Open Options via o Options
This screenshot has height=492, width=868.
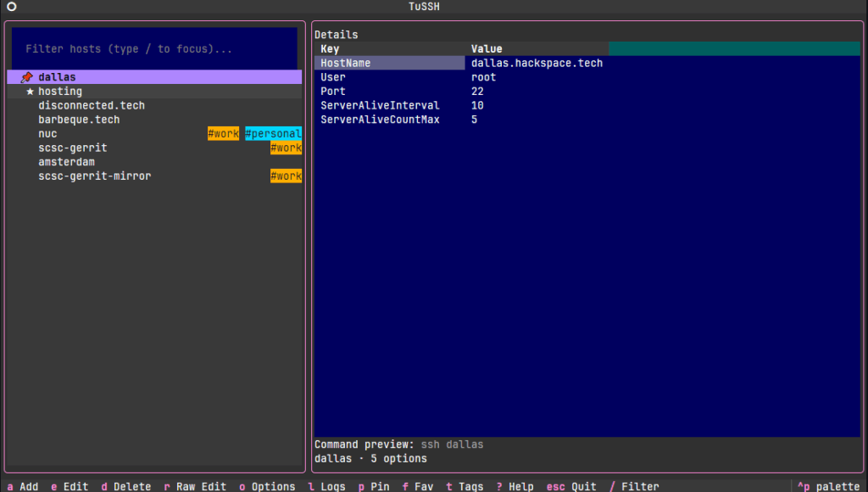pos(268,486)
